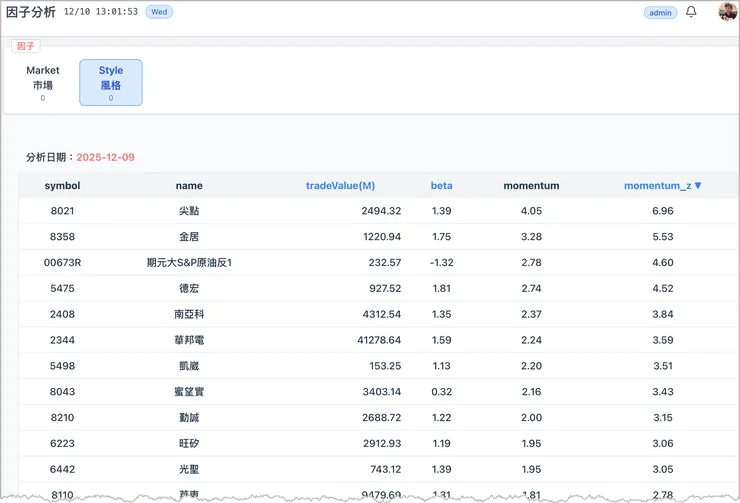The height and width of the screenshot is (503, 740).
Task: Select symbol 5475 cell
Action: click(x=62, y=288)
